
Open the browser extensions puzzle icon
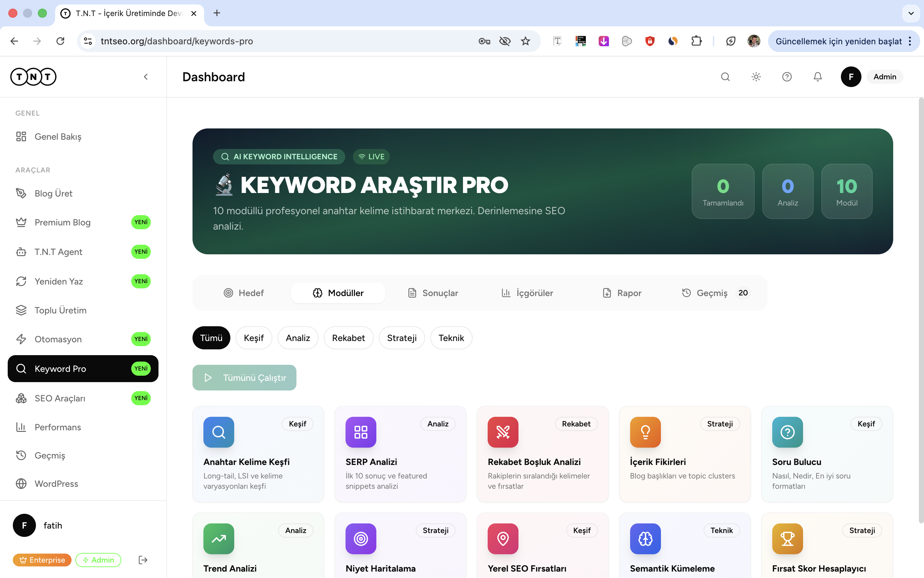coord(697,41)
